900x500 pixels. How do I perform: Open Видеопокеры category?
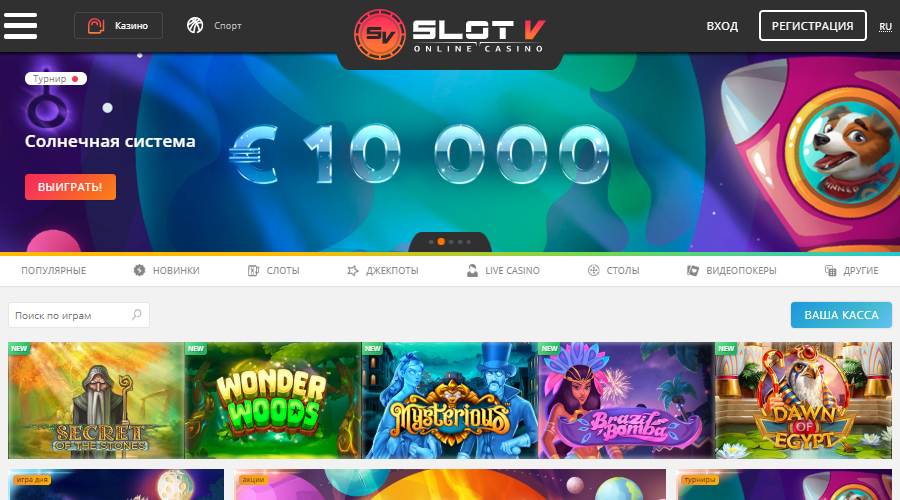732,270
